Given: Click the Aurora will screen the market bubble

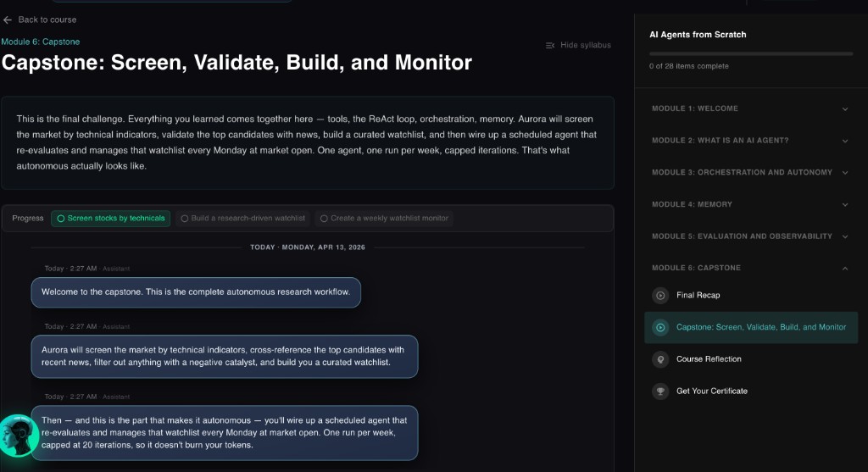Looking at the screenshot, I should 224,357.
